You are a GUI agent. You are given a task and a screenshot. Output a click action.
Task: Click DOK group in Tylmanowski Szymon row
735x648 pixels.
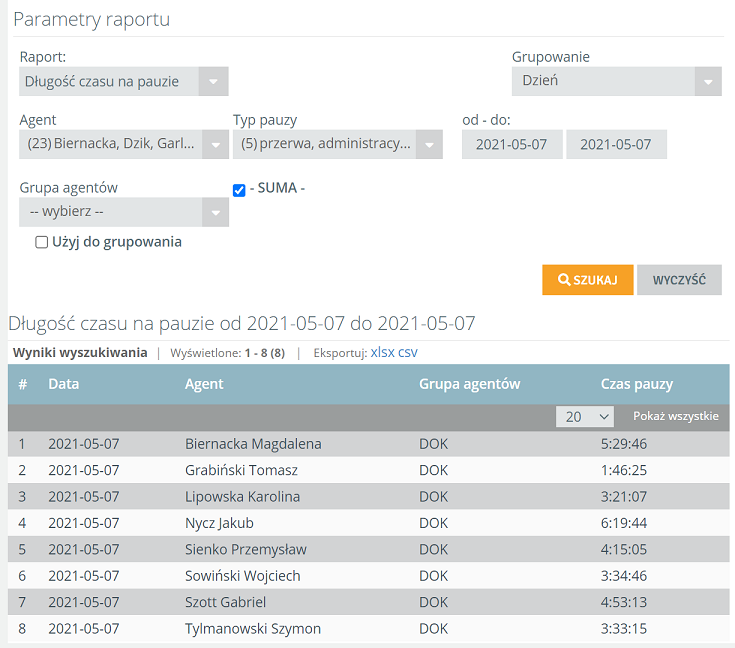tap(434, 629)
